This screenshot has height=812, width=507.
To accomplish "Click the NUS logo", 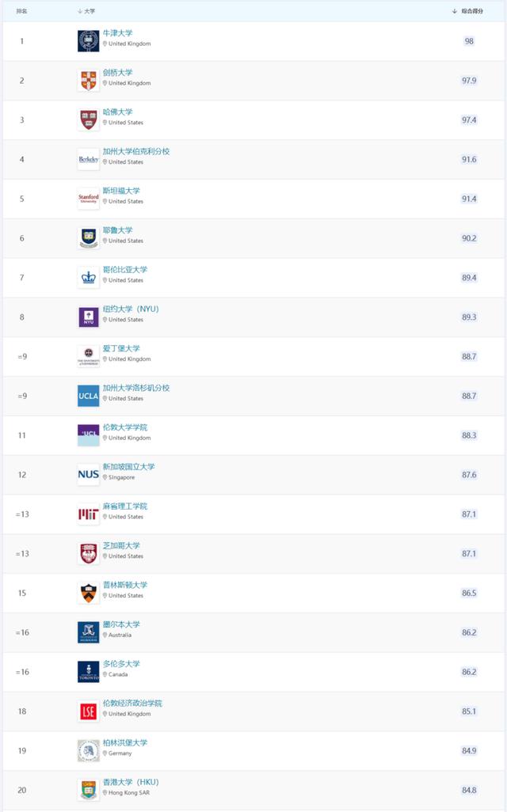I will click(x=89, y=475).
